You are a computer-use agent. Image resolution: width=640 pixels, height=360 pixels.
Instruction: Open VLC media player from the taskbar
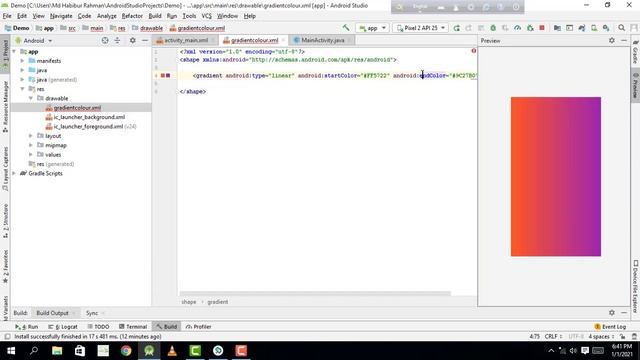pos(172,351)
